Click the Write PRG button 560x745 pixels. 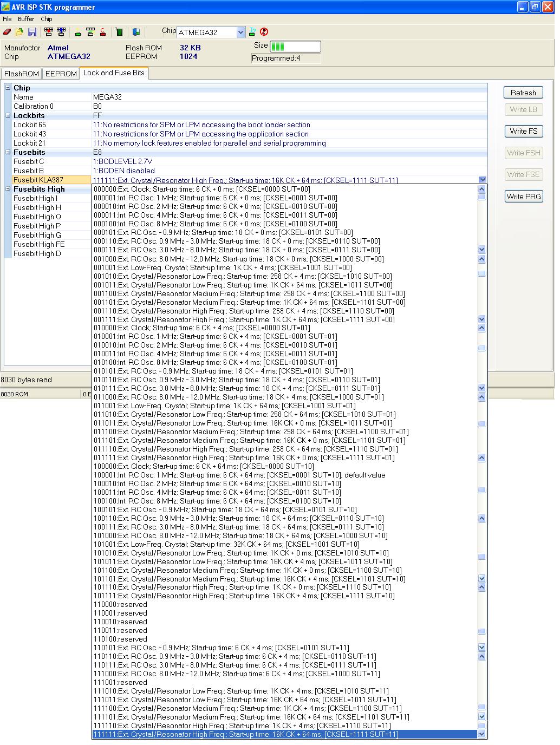click(523, 197)
